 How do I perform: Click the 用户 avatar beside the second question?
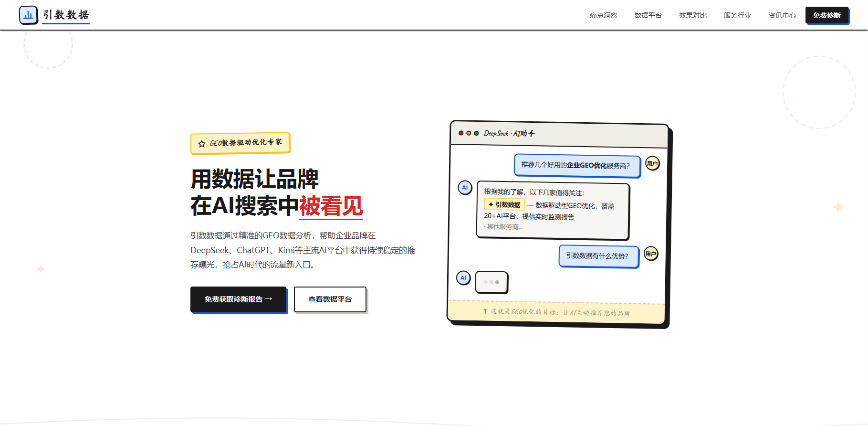coord(651,254)
